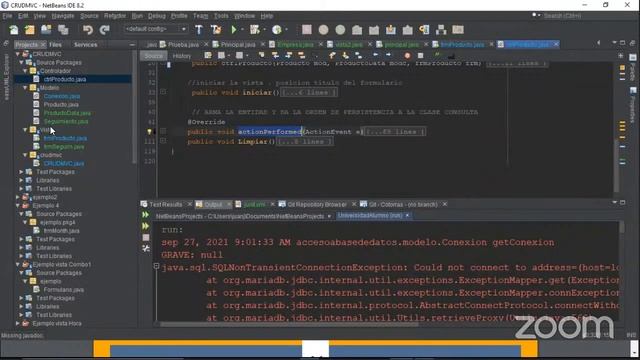The image size is (640, 360).
Task: Click the rightmost icon in the main toolbar
Action: coord(458,30)
